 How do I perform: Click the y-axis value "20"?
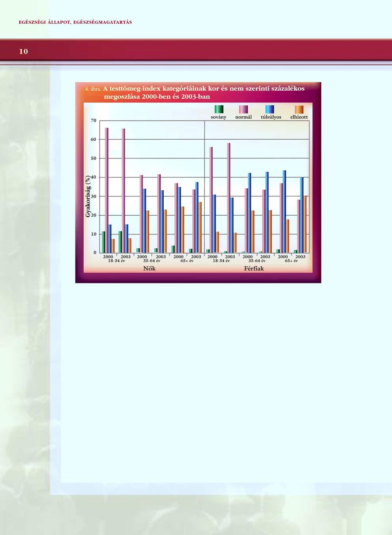[94, 215]
